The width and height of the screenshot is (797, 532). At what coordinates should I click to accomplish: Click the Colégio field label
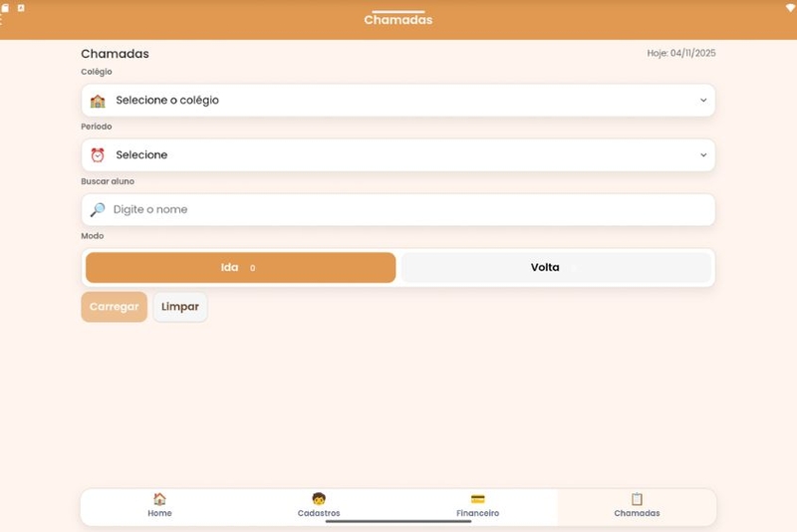point(96,72)
